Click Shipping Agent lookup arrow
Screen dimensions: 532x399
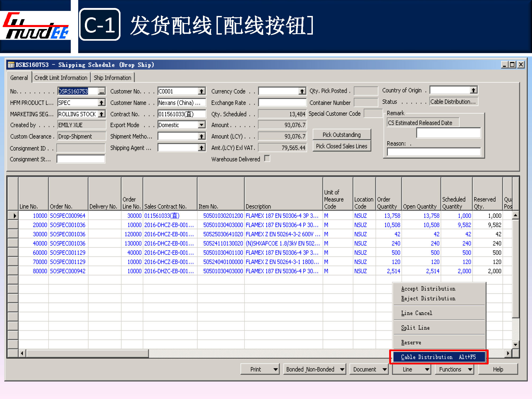(x=202, y=148)
